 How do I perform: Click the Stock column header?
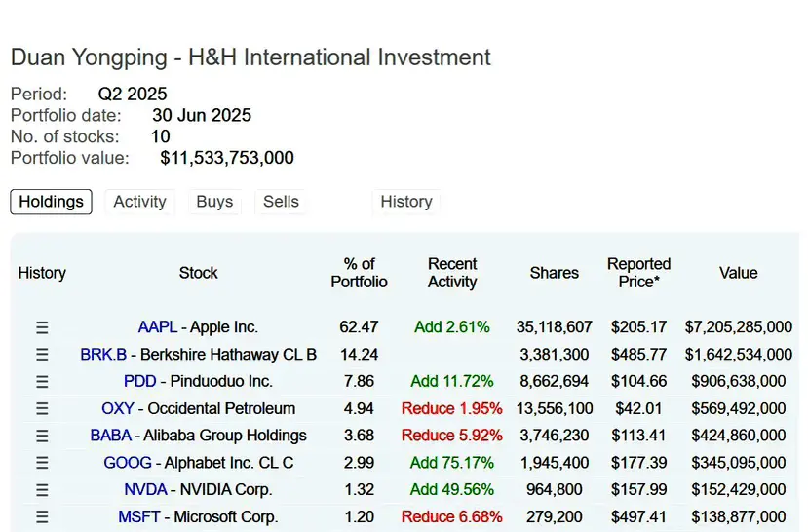pyautogui.click(x=199, y=273)
